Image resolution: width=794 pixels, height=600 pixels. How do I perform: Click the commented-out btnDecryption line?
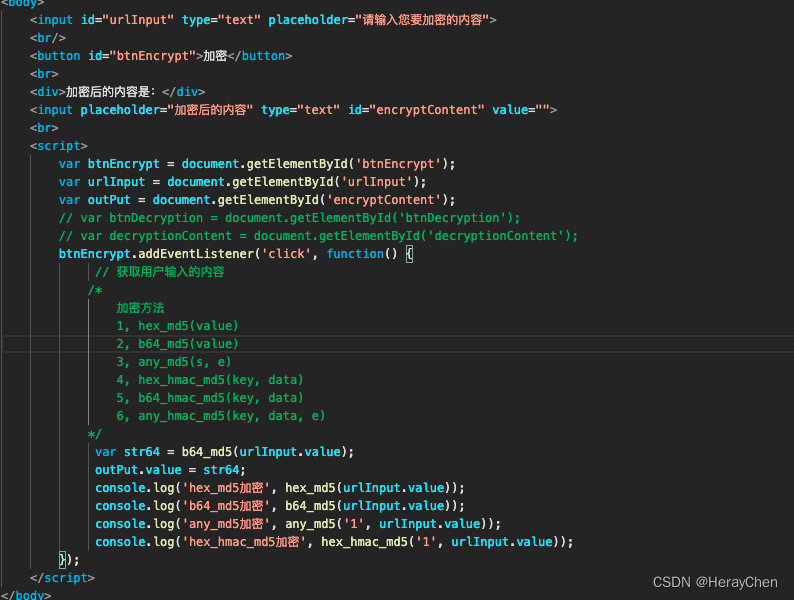click(x=289, y=218)
